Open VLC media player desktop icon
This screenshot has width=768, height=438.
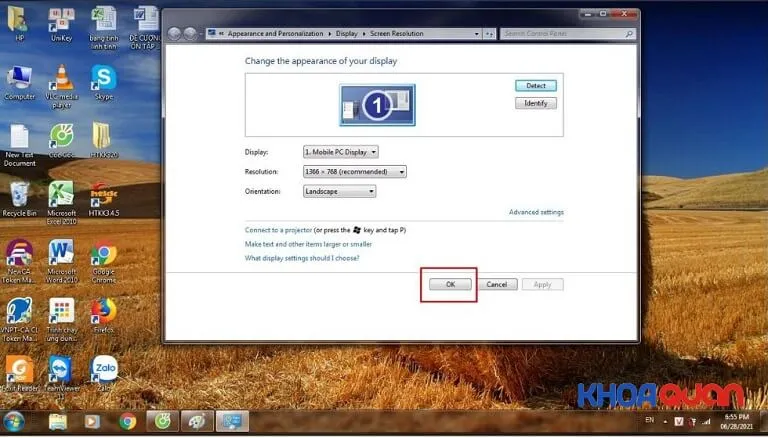(x=61, y=78)
